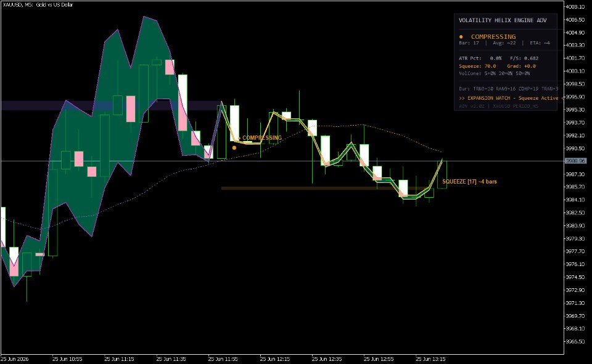The width and height of the screenshot is (592, 364).
Task: Click the EXPANSION WATCH - Squeeze Active alert
Action: [511, 98]
